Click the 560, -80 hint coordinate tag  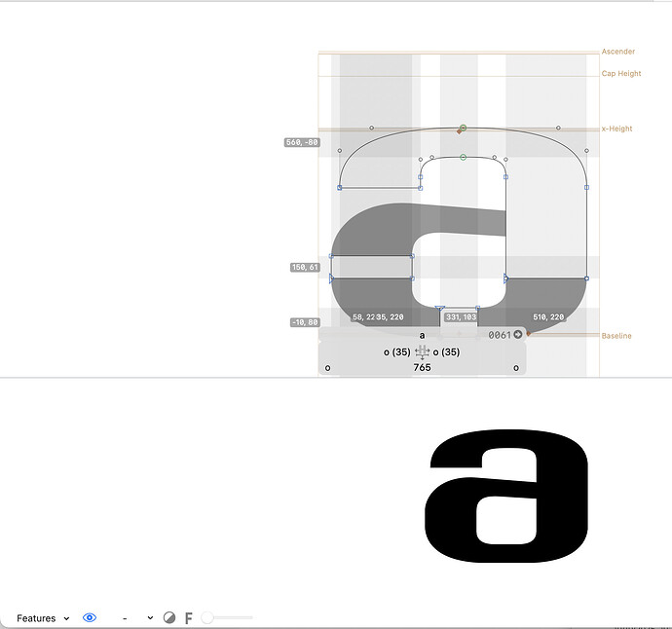(302, 142)
